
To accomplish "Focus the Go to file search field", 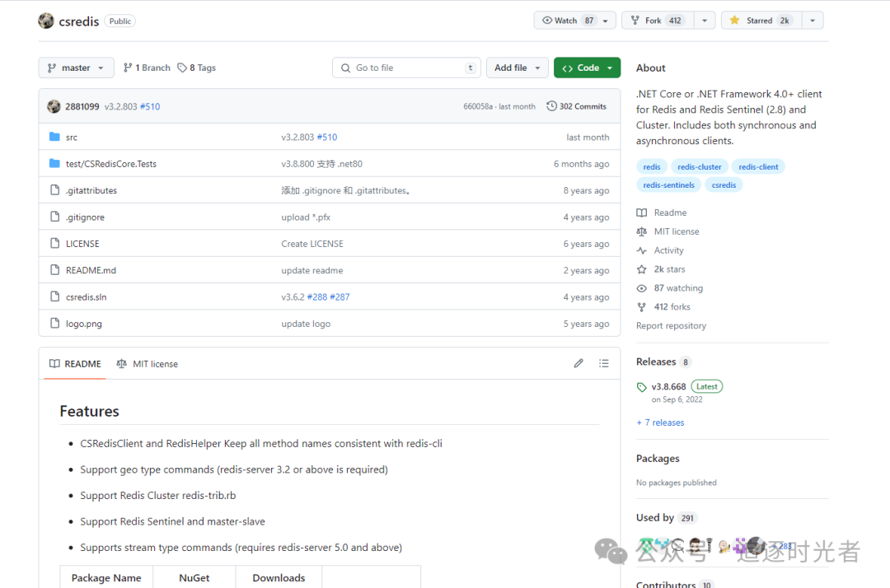I will pos(406,68).
